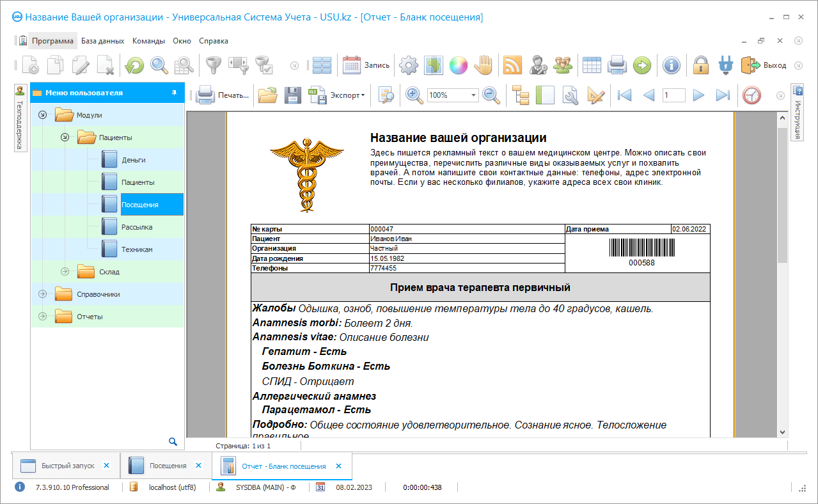This screenshot has height=504, width=818.
Task: Click the page number input field
Action: 673,95
